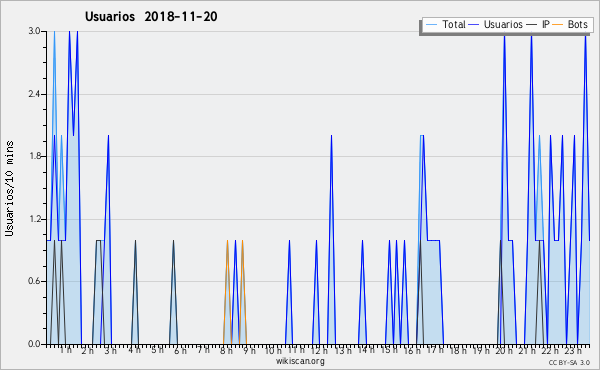Image resolution: width=600 pixels, height=370 pixels.
Task: Click the "22 h" x-axis label
Action: tap(551, 351)
